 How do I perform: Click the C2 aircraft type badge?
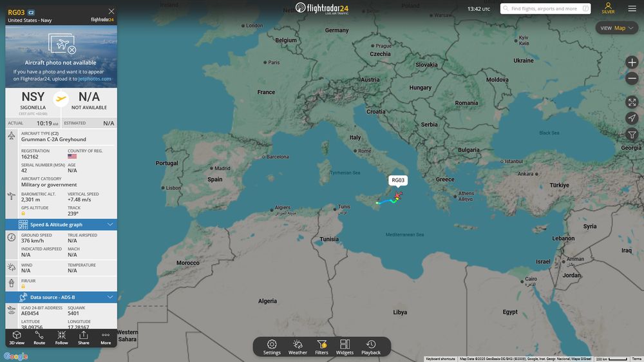pyautogui.click(x=31, y=12)
